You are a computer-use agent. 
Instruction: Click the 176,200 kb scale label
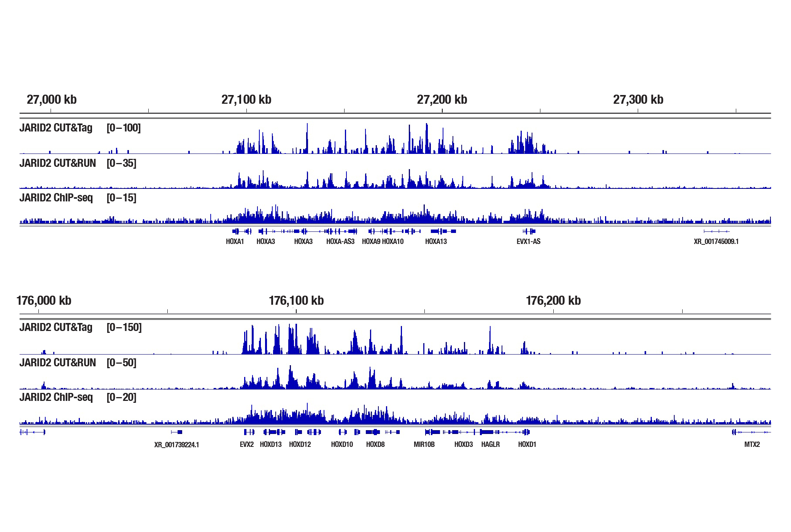[x=553, y=301]
